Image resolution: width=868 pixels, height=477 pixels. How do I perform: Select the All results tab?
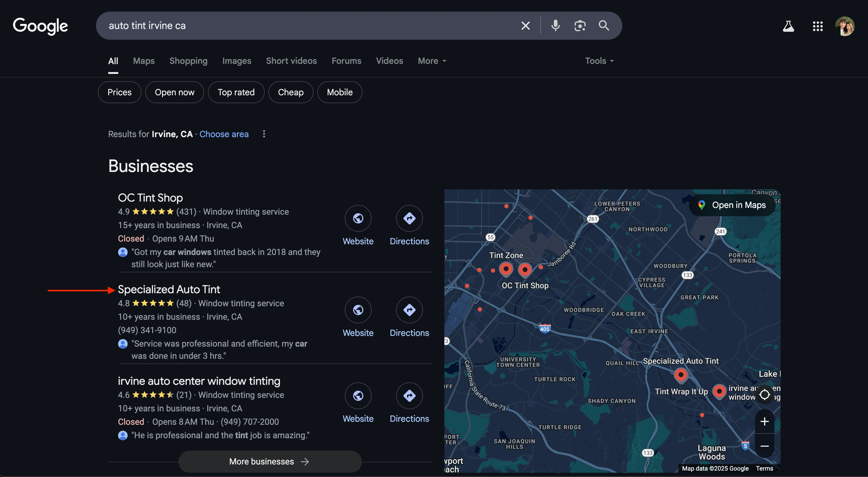coord(113,61)
